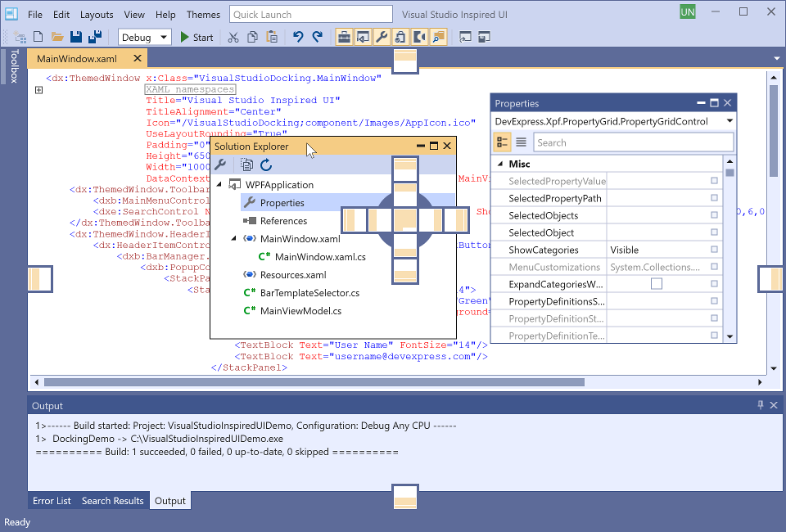Collapse the MainWindow.xaml tree node
Screen dimensions: 786x532
pos(233,239)
